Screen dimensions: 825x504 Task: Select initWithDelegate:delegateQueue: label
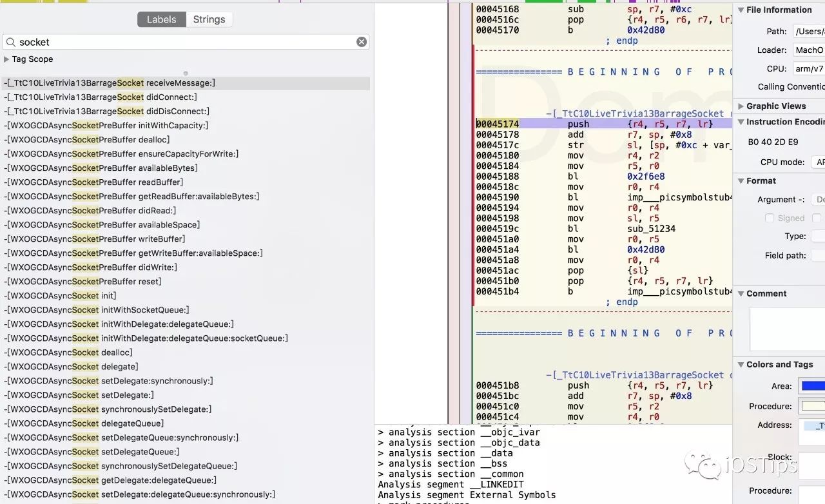186,324
